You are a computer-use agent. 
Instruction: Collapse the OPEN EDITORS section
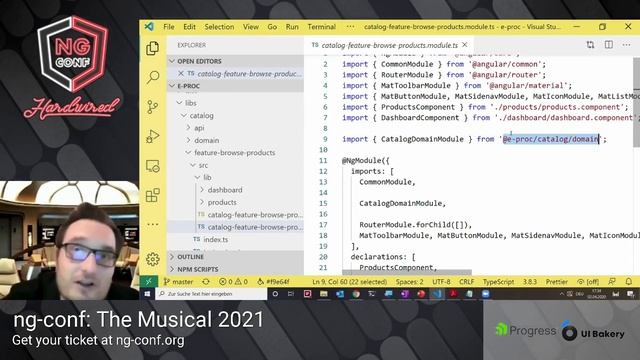tap(172, 61)
